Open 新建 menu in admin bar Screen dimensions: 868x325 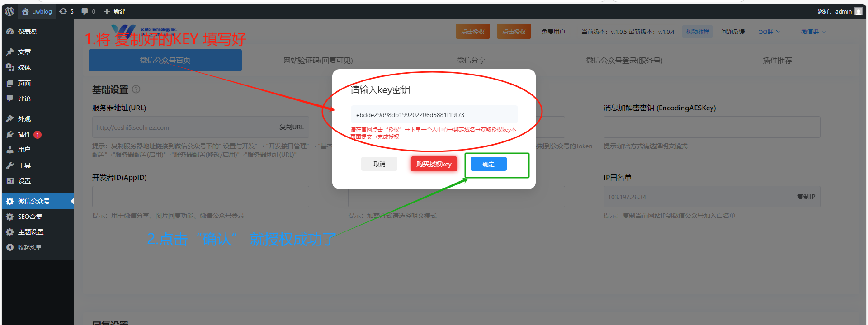click(x=115, y=11)
